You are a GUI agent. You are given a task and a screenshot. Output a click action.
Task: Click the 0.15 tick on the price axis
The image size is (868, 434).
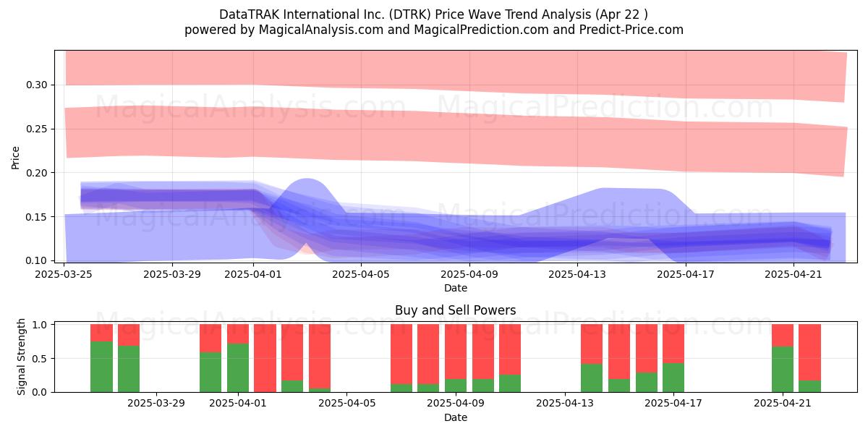coord(37,217)
